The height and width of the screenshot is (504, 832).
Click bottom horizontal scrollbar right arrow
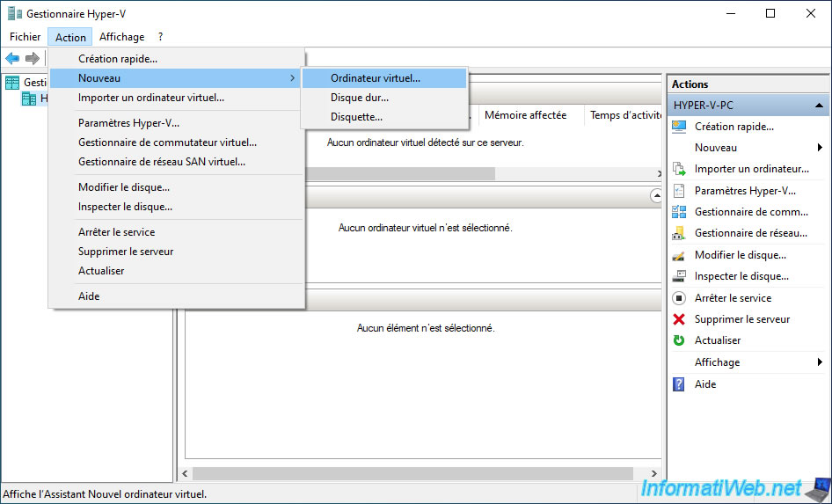coord(653,474)
